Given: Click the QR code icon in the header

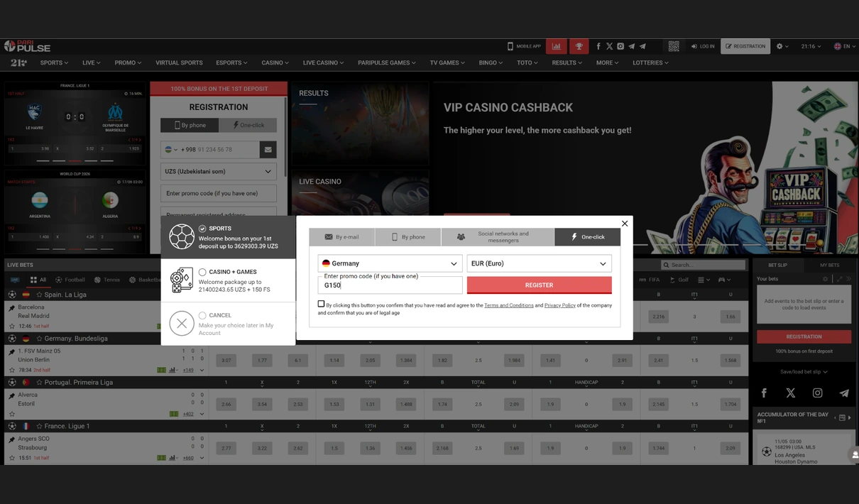Looking at the screenshot, I should (674, 46).
